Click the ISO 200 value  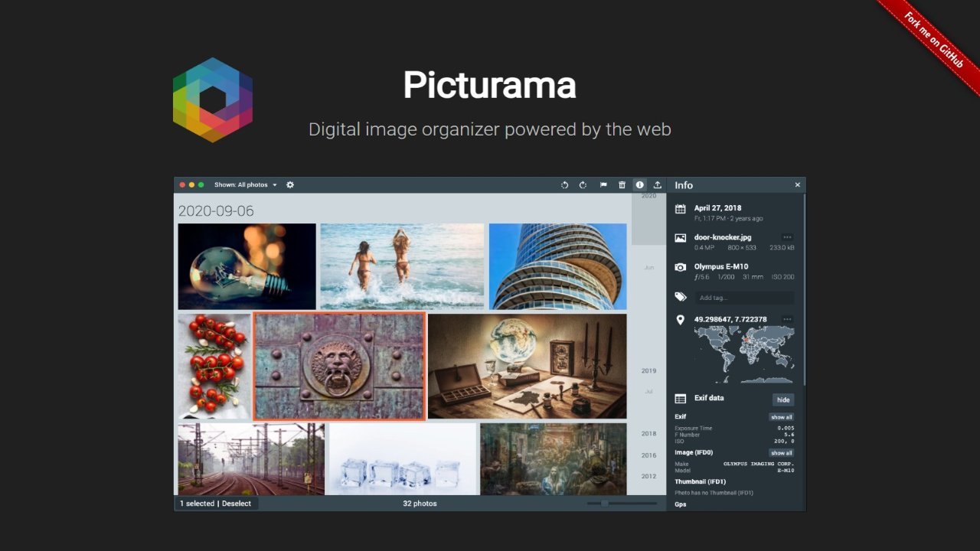click(x=782, y=277)
